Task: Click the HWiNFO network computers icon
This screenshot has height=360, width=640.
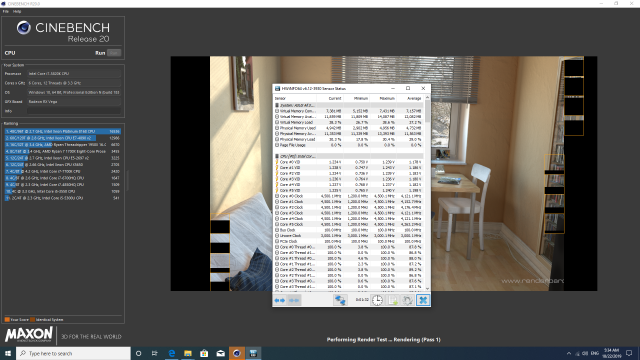Action: 340,300
